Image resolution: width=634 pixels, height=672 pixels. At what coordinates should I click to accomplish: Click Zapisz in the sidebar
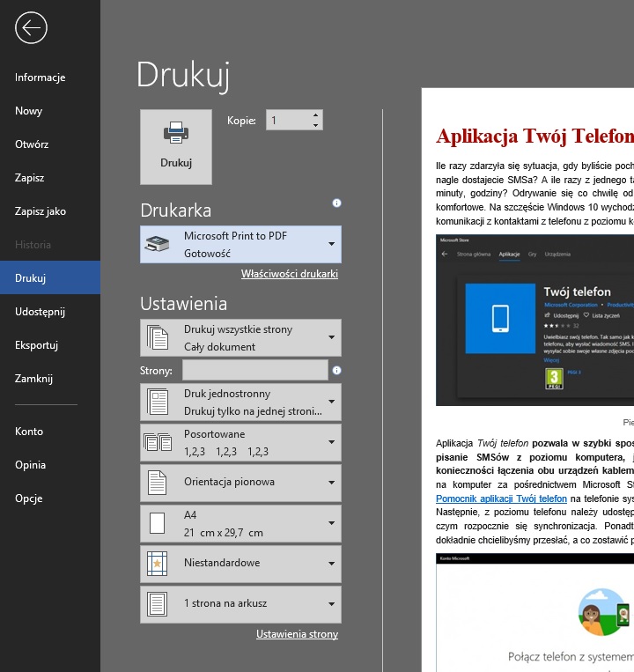tap(50, 178)
